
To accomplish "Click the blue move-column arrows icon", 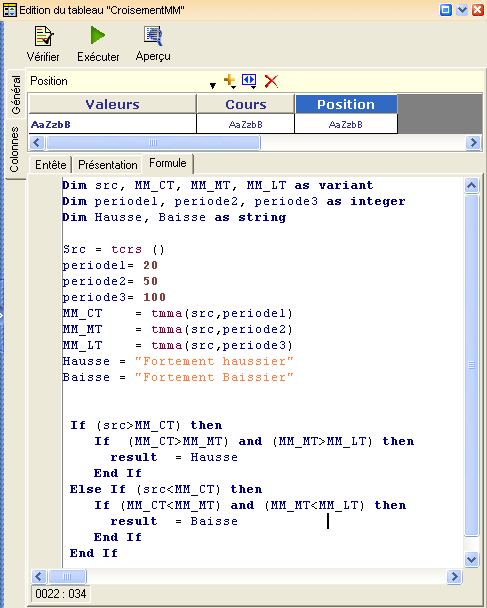I will pos(249,80).
